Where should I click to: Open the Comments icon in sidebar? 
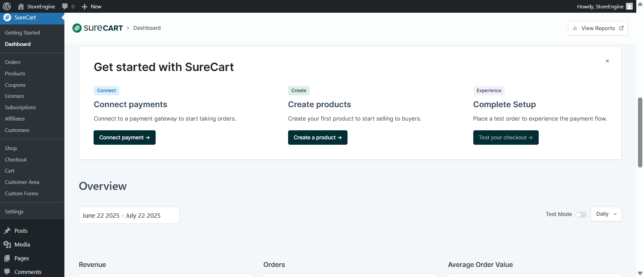tap(7, 272)
